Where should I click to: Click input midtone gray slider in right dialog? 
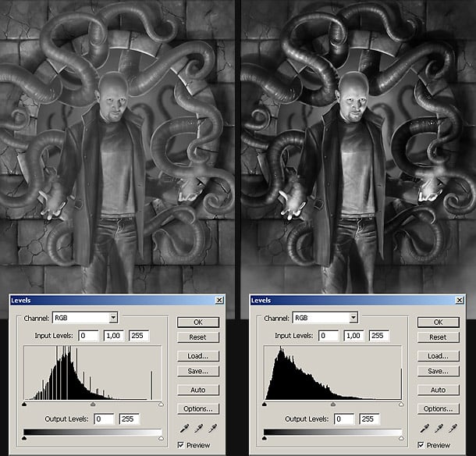coord(333,404)
